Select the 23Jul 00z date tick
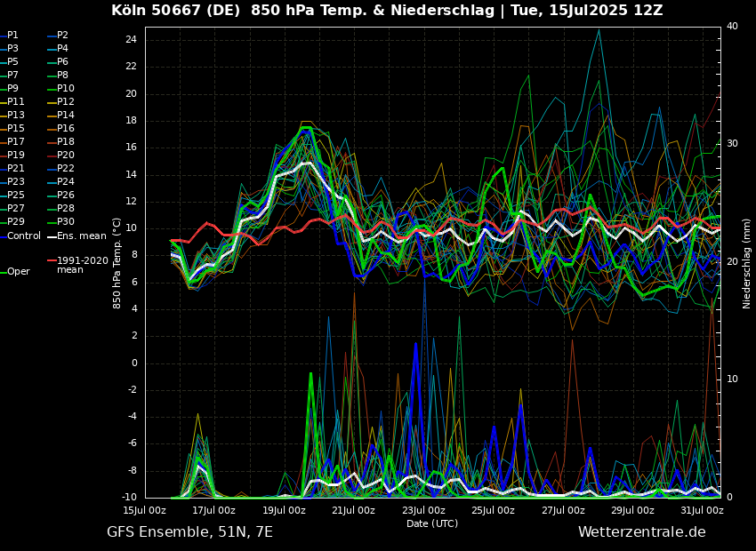756x551 pixels. pyautogui.click(x=423, y=510)
